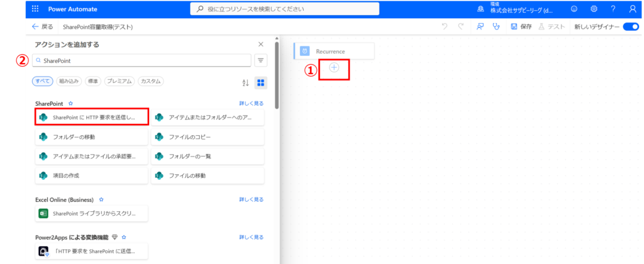Click the flow checker stethoscope icon
Screen dimensions: 644x264
click(497, 27)
